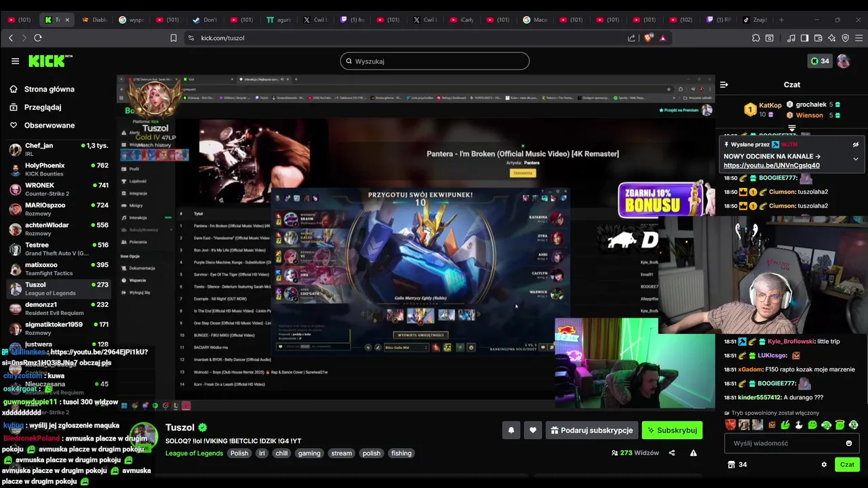Toggle follow heart button
This screenshot has height=488, width=868.
coord(533,430)
